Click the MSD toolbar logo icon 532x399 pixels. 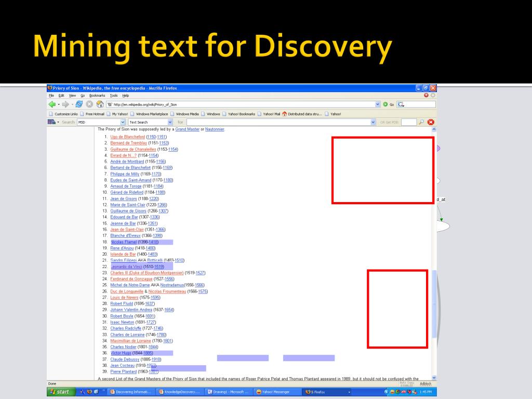[51, 122]
